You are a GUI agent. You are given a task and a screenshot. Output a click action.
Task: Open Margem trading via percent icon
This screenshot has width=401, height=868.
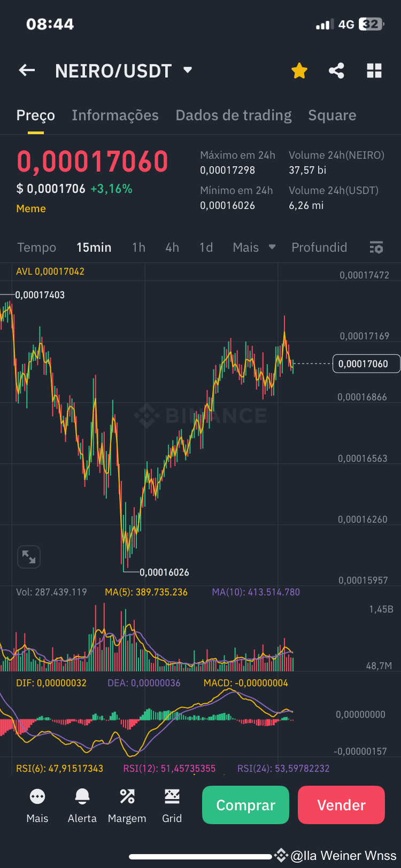click(x=127, y=805)
